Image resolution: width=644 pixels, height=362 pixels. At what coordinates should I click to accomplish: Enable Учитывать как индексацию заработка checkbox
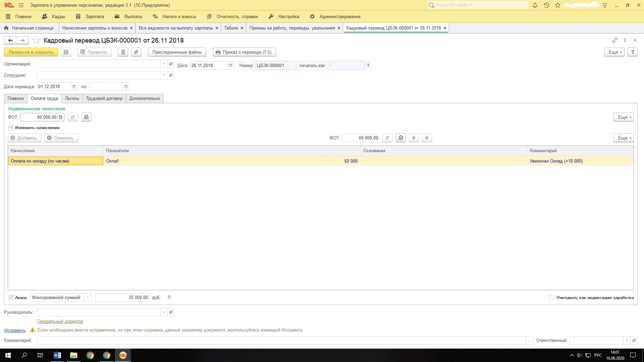552,297
